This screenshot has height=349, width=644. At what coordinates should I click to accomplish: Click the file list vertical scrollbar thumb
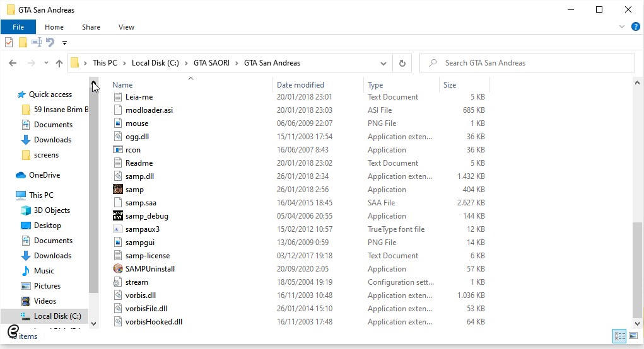click(x=637, y=270)
